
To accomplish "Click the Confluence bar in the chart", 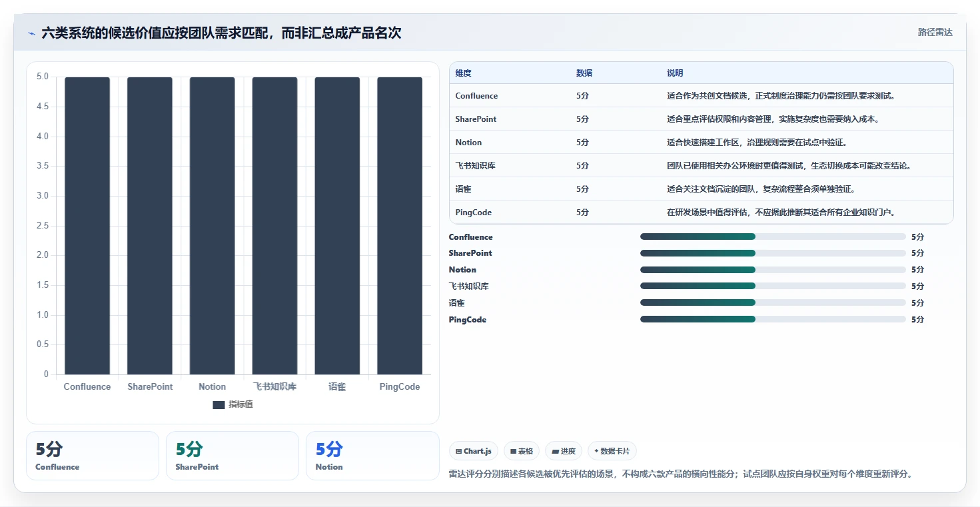I will click(x=87, y=226).
